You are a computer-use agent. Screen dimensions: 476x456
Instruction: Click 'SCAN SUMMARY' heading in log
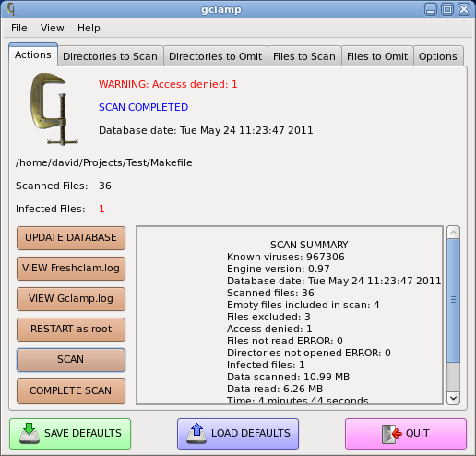click(309, 245)
